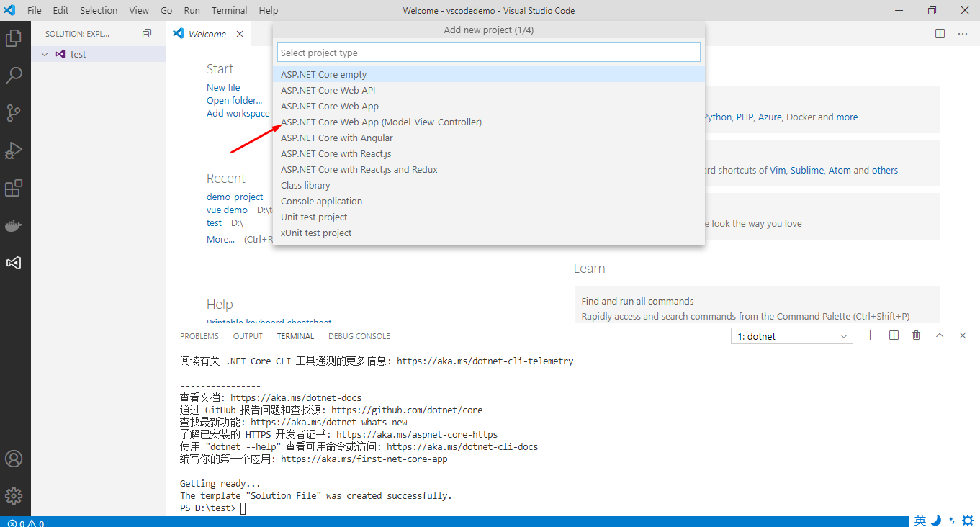This screenshot has height=527, width=980.
Task: Select 'ASP.NET Core empty' project type
Action: tap(489, 74)
